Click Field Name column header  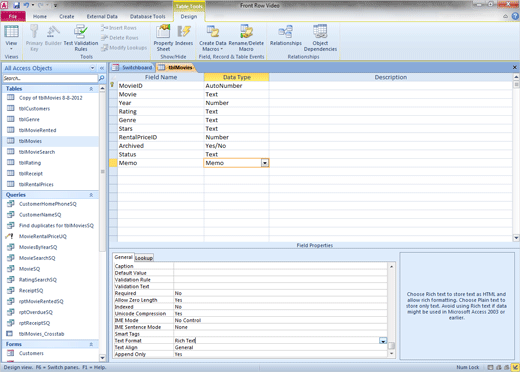(x=161, y=77)
